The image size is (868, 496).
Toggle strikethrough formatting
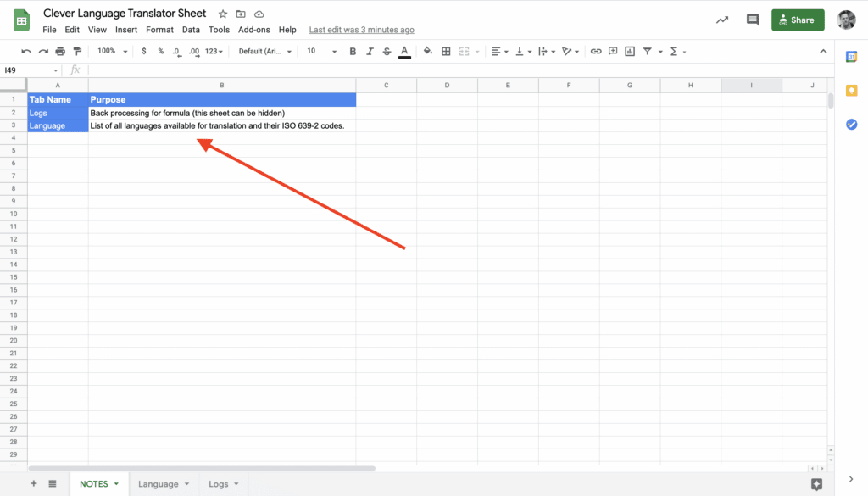point(387,52)
